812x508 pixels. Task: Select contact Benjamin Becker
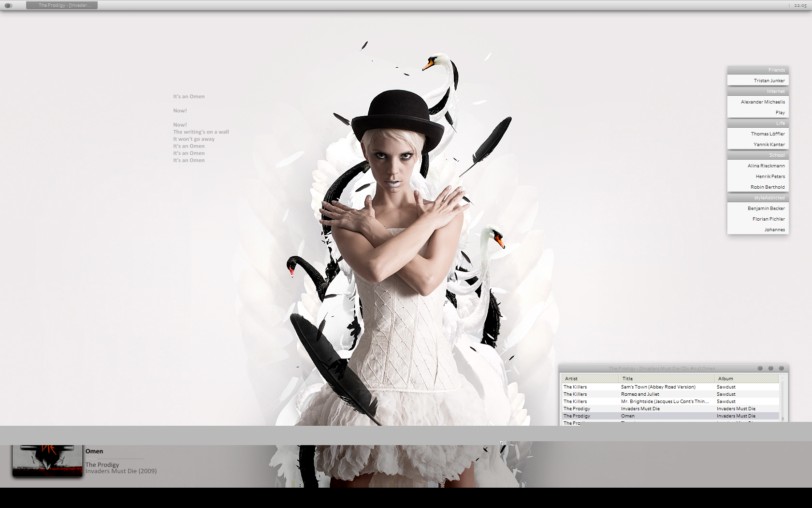point(758,209)
